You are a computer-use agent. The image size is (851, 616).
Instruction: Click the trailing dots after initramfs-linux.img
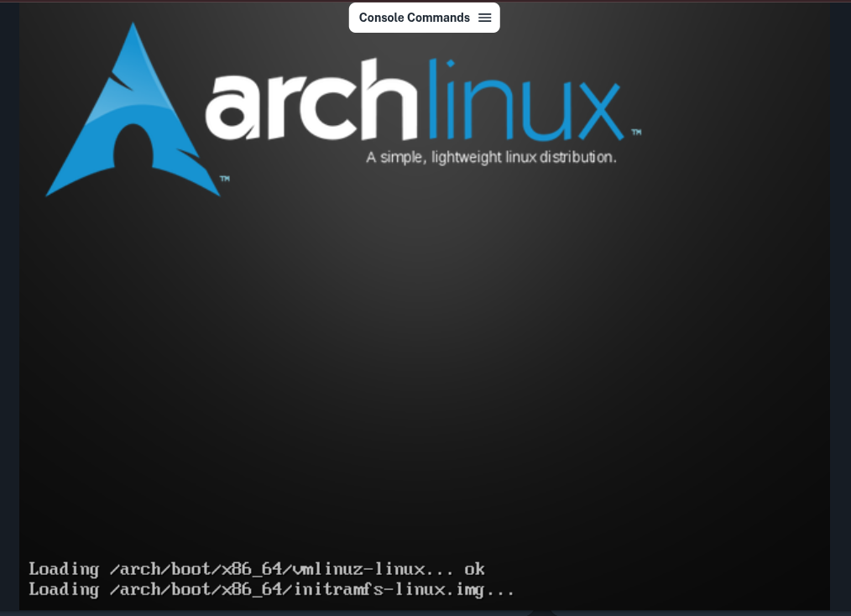click(500, 591)
